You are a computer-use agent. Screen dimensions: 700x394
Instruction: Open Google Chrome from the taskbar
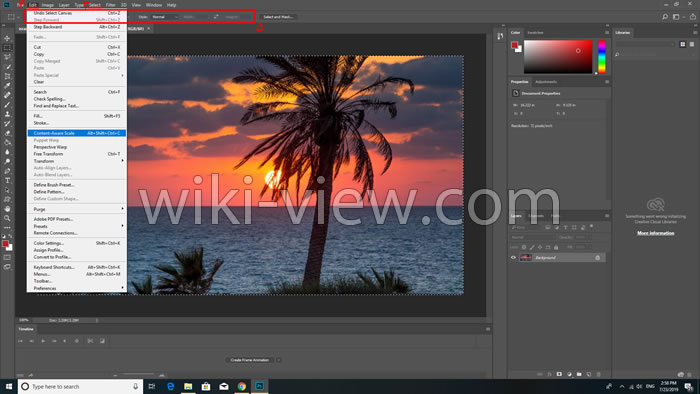point(242,386)
